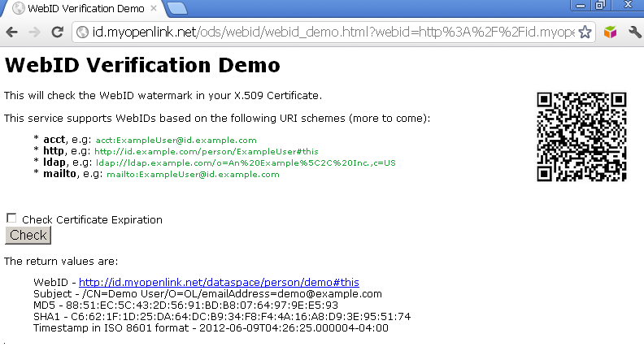Click the globe site info icon
Image resolution: width=644 pixels, height=351 pixels.
[82, 32]
